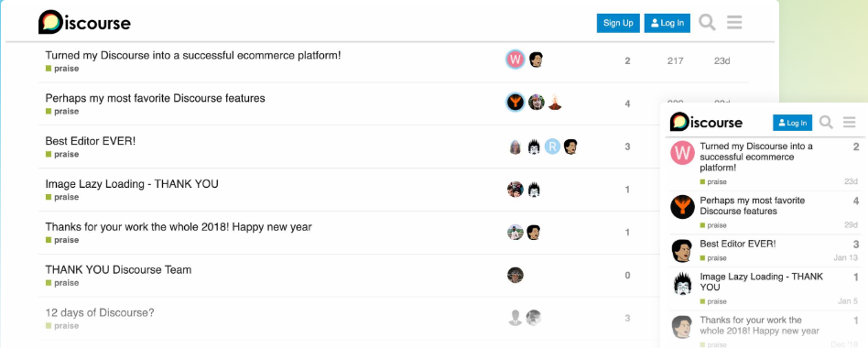This screenshot has height=348, width=868.
Task: Open 'Perhaps my most favorite Discourse features' topic
Action: [155, 99]
